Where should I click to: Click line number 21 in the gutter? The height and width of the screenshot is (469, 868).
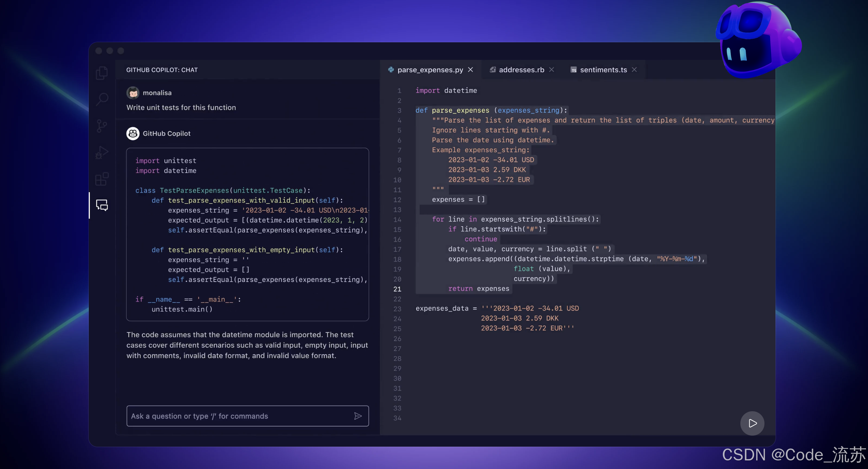click(x=397, y=289)
